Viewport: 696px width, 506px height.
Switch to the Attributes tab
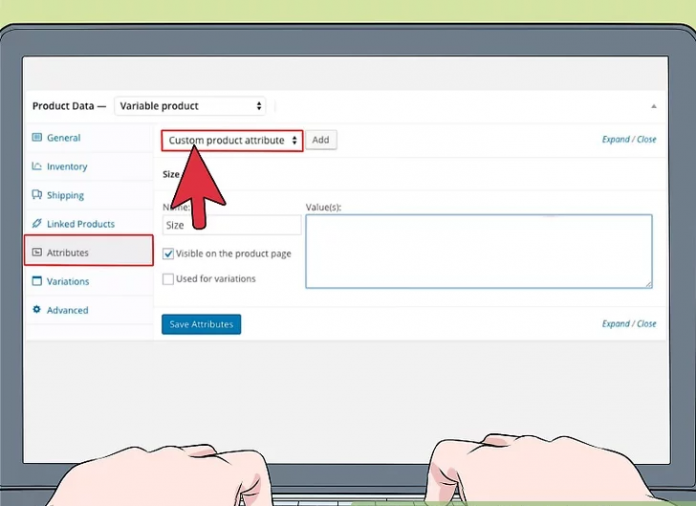point(89,252)
